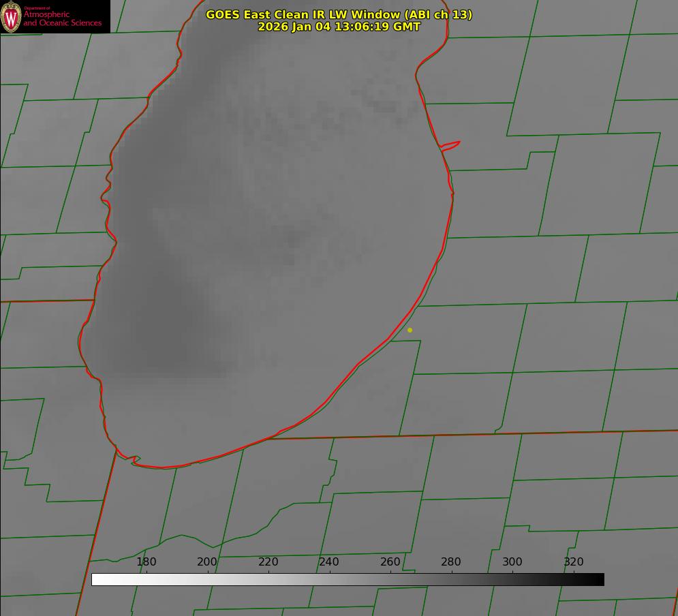Click the 220 colorbar tick label
Screen dimensions: 678x616
tap(268, 562)
